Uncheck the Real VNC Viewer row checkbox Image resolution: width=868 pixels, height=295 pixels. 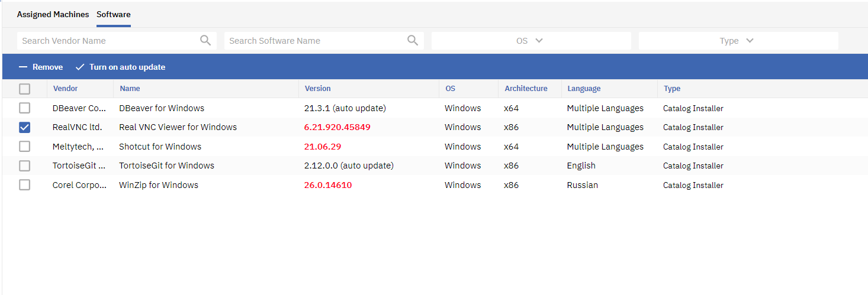coord(24,127)
